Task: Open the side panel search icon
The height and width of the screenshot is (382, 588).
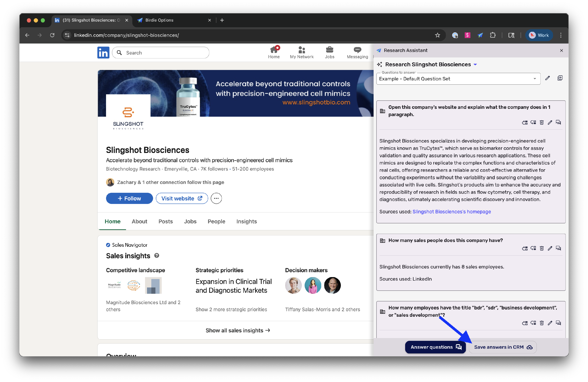Action: 511,35
